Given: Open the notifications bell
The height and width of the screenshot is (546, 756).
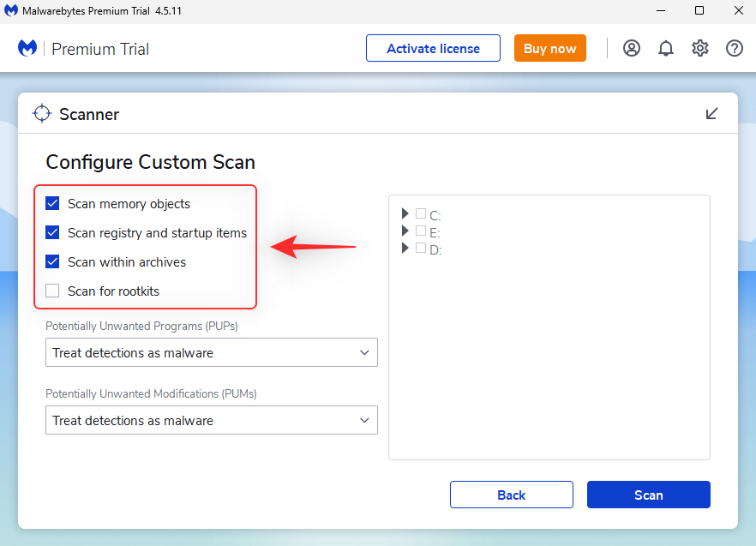Looking at the screenshot, I should 666,48.
